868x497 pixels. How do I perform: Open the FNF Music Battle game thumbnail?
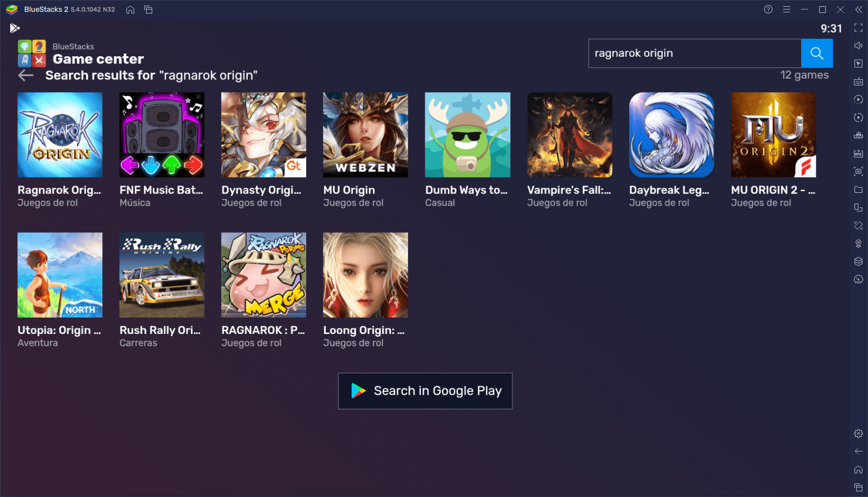pos(162,135)
